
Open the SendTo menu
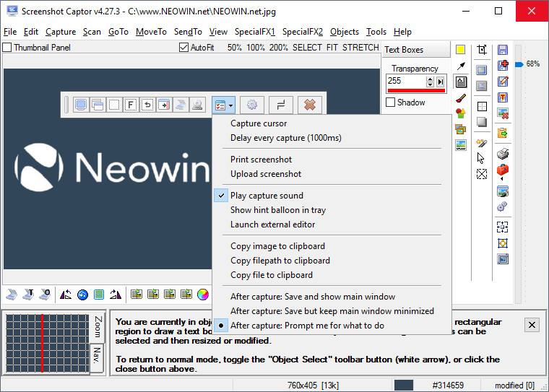188,32
